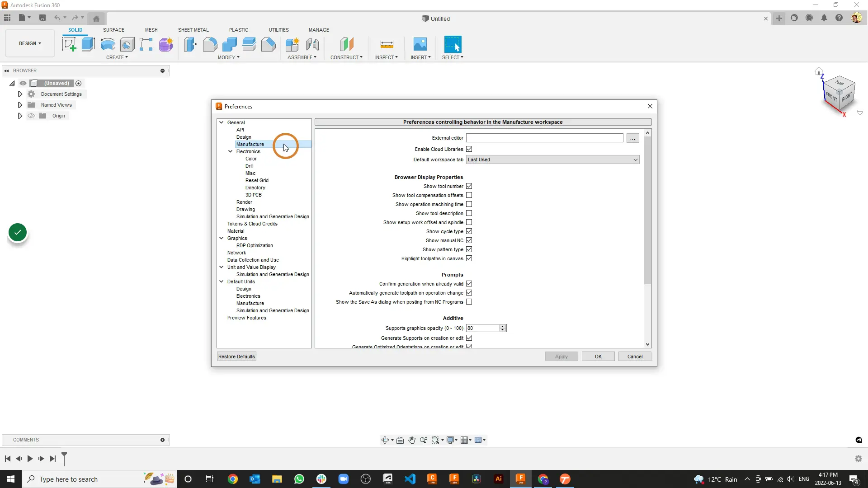868x488 pixels.
Task: Check Show operation machining time
Action: [469, 204]
